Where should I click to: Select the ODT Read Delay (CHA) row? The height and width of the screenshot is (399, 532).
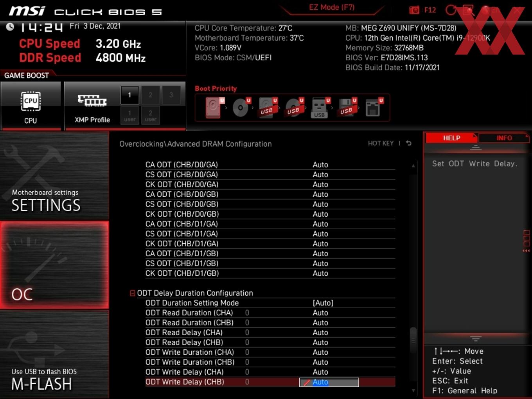click(x=270, y=332)
